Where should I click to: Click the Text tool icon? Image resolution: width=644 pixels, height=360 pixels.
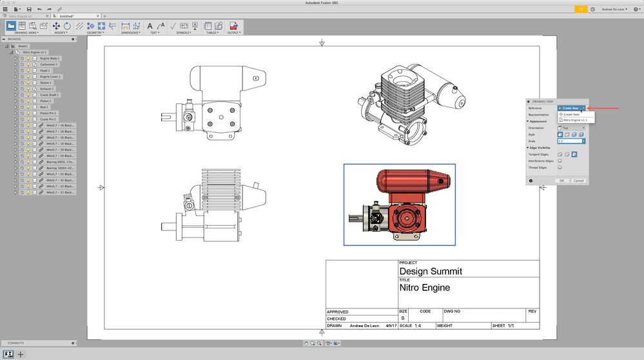pyautogui.click(x=150, y=26)
